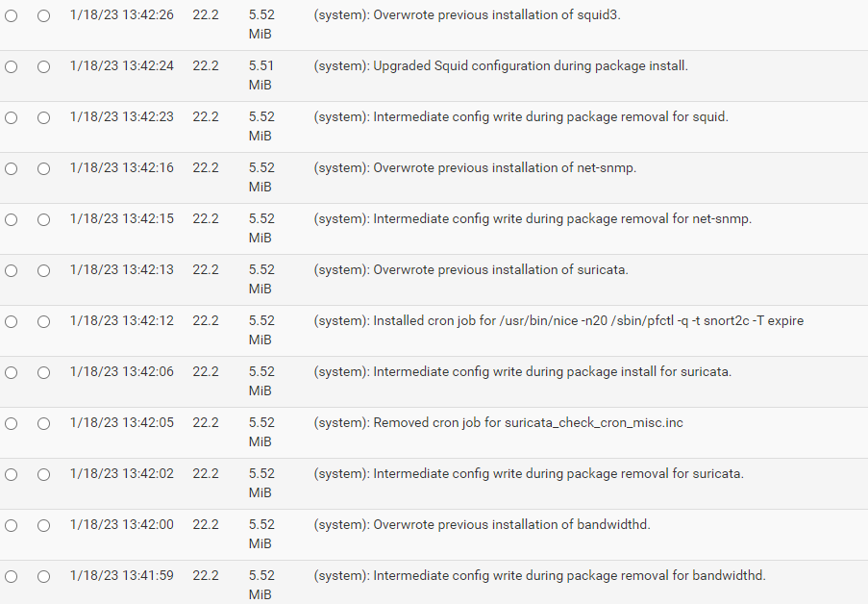Click version 22.2 in the 13:42:24 row
The width and height of the screenshot is (868, 604).
pos(206,66)
